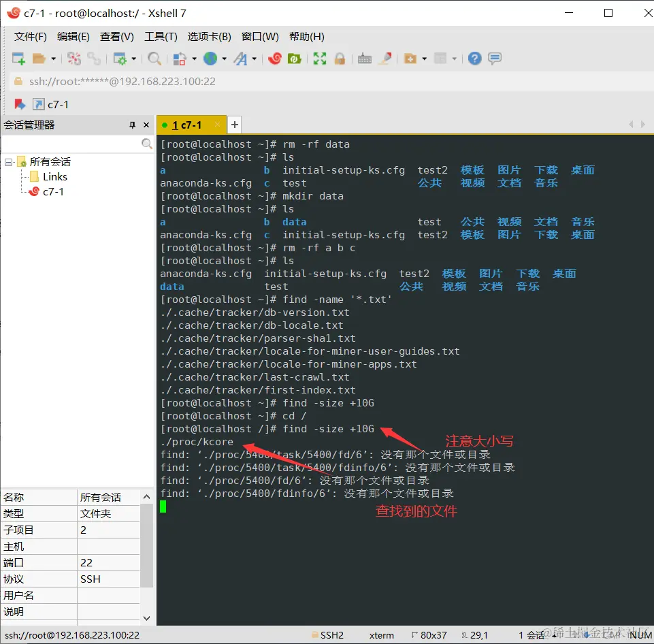The height and width of the screenshot is (644, 654).
Task: Click the New session toolbar icon
Action: (18, 59)
